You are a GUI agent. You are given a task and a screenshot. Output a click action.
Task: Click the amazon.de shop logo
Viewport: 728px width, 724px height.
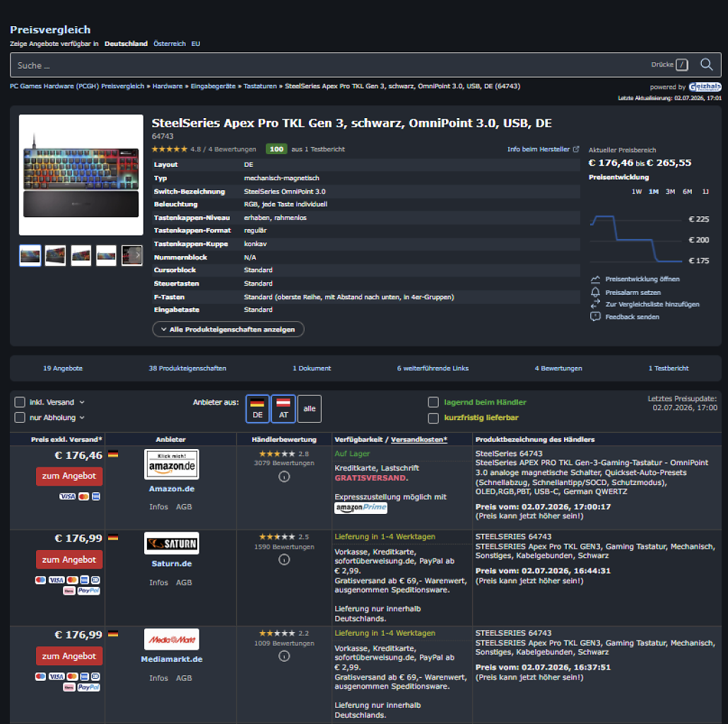tap(172, 464)
